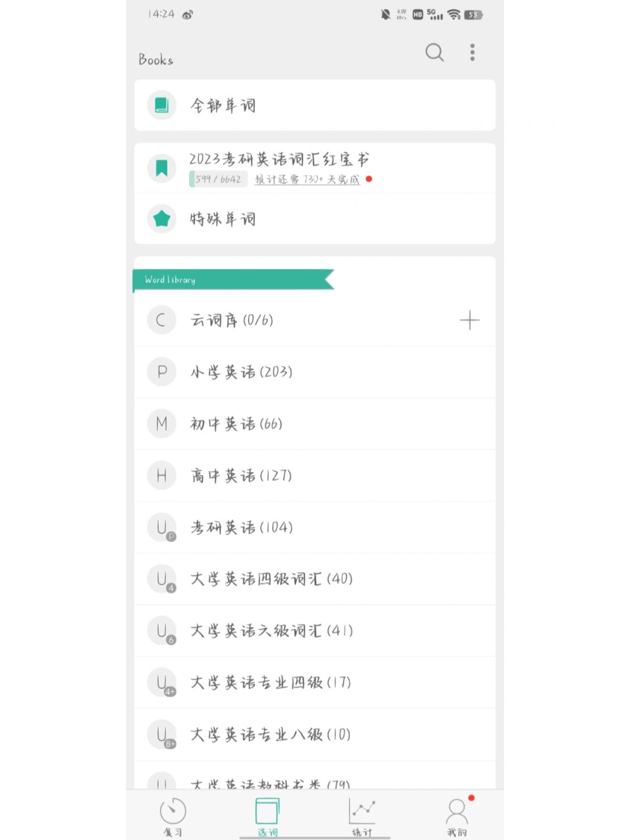Tap the C circle icon for 云词库
This screenshot has height=840, width=630.
162,320
